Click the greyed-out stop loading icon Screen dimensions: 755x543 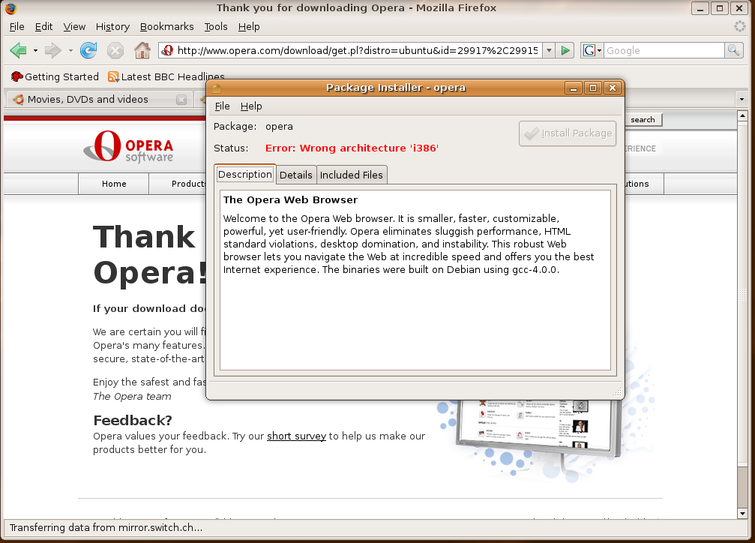(115, 50)
